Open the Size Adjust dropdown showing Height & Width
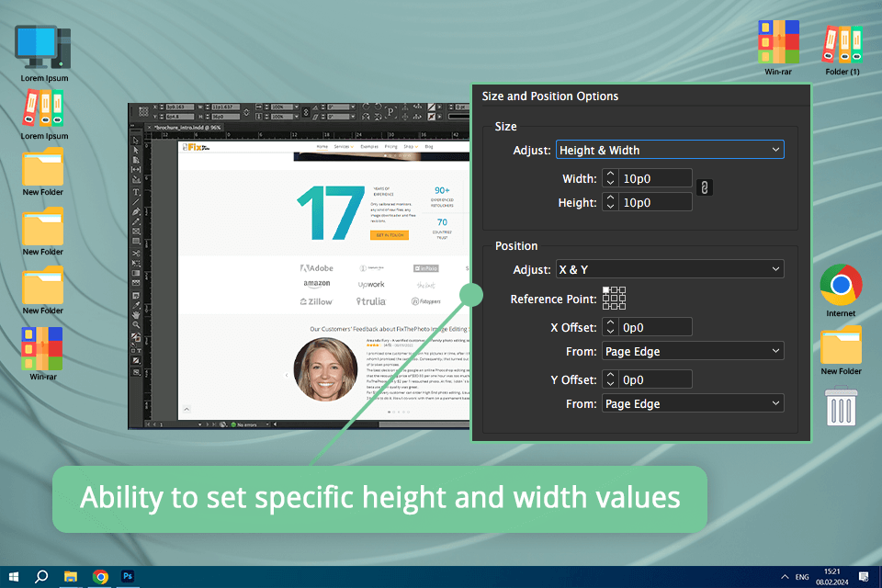 [x=670, y=150]
